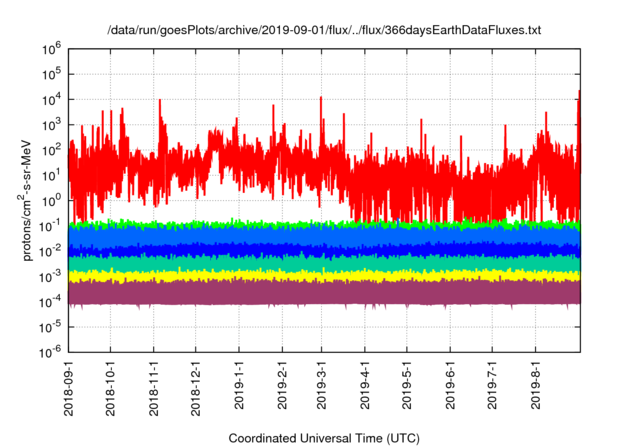The height and width of the screenshot is (448, 640).
Task: Click the 2019-3-1 date label
Action: (321, 385)
